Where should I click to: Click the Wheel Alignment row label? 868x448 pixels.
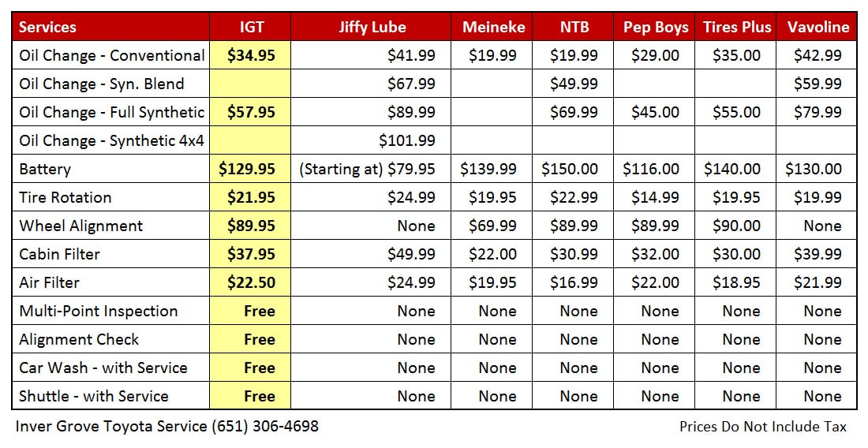coord(81,226)
